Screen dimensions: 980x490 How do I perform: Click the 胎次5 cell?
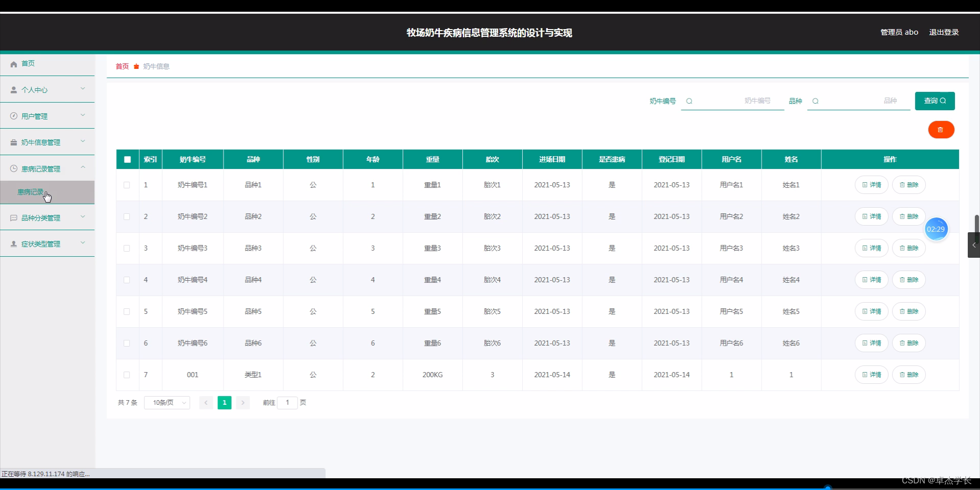492,311
